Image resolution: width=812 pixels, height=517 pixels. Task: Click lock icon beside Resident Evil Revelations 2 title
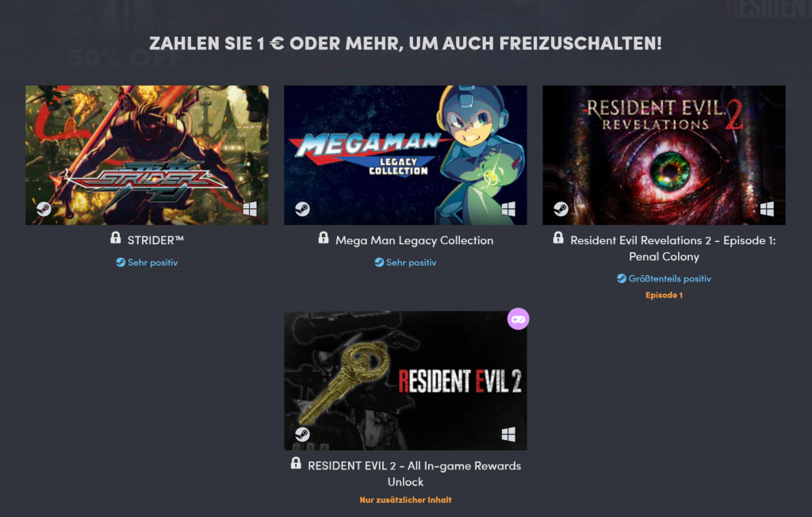click(x=558, y=238)
